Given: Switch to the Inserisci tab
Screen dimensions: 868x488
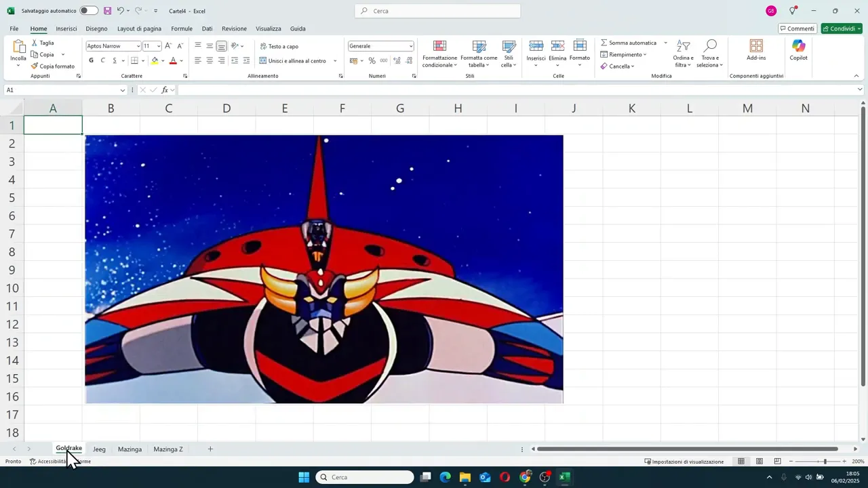Looking at the screenshot, I should pos(66,28).
